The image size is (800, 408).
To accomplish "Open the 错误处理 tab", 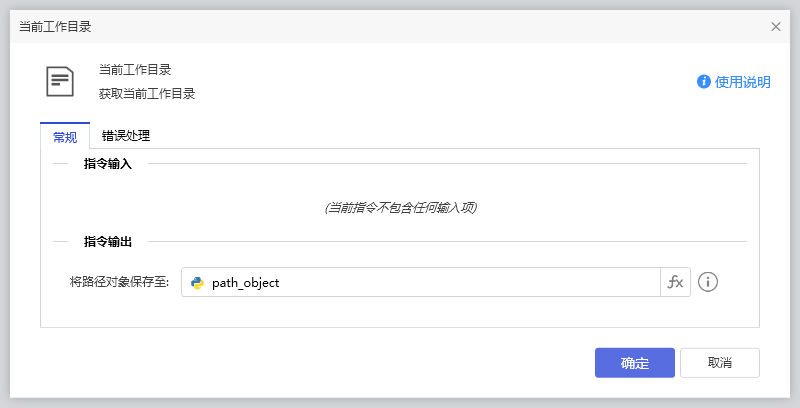I will (126, 137).
